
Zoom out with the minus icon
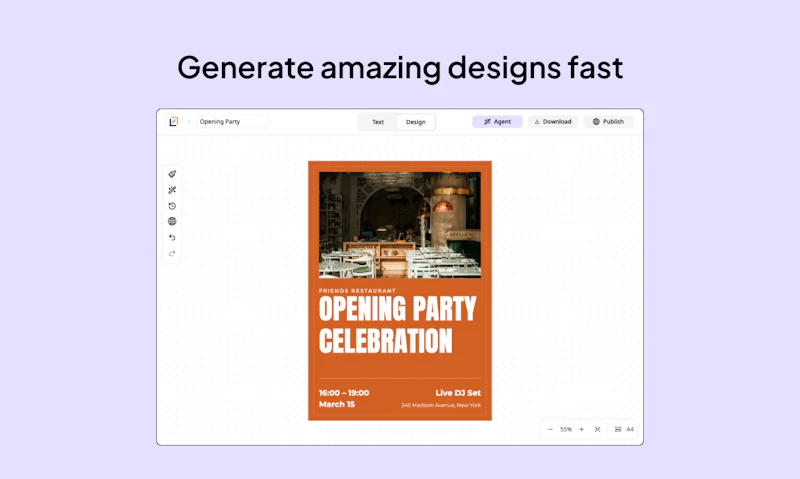coord(550,430)
